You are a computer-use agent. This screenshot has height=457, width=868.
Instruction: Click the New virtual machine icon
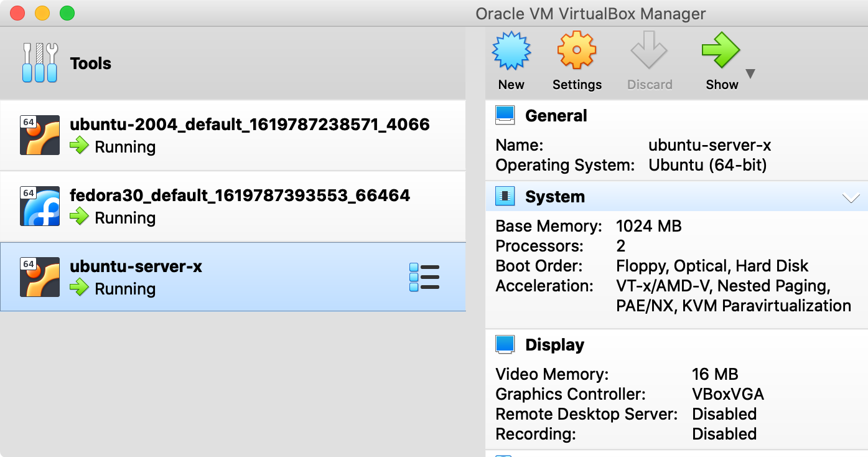tap(511, 52)
